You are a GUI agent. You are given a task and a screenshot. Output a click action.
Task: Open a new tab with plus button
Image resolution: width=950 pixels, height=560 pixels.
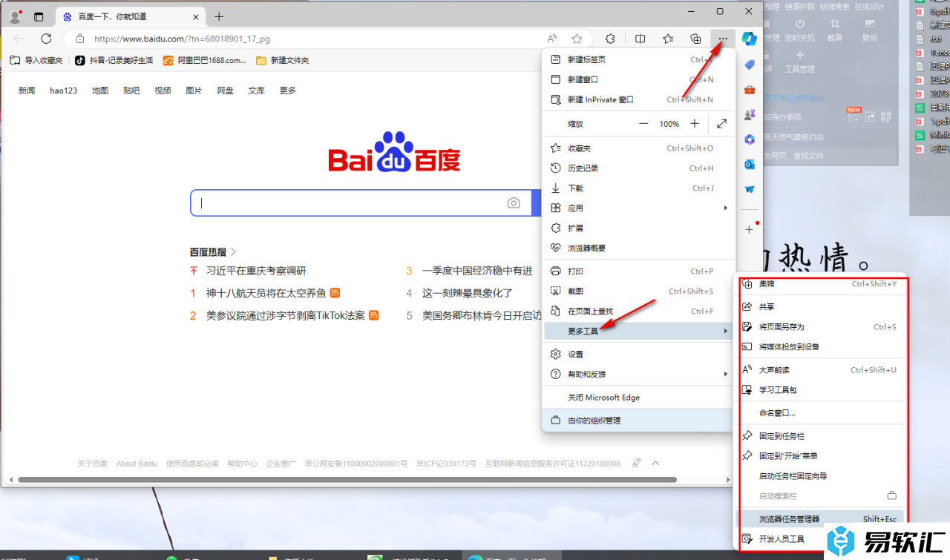(x=219, y=16)
